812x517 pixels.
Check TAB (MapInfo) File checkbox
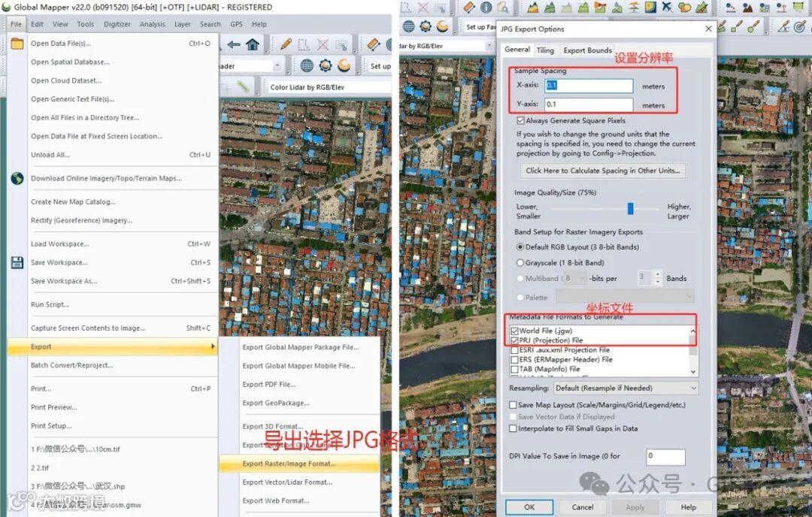pos(514,370)
